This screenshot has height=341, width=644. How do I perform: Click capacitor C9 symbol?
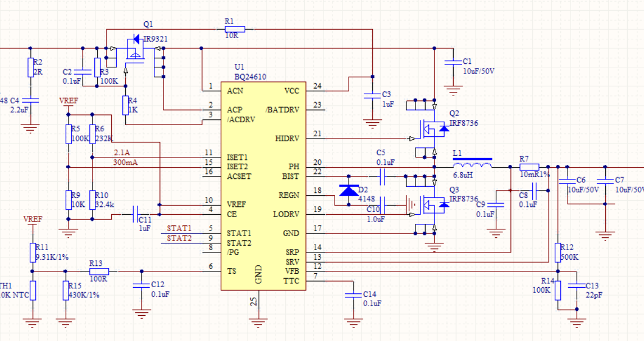(x=496, y=205)
